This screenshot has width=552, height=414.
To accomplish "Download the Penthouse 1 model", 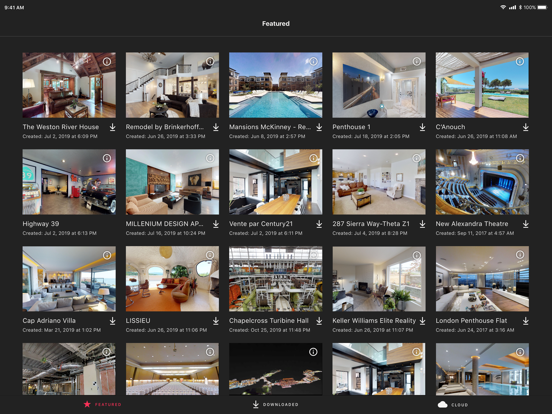I will click(422, 127).
